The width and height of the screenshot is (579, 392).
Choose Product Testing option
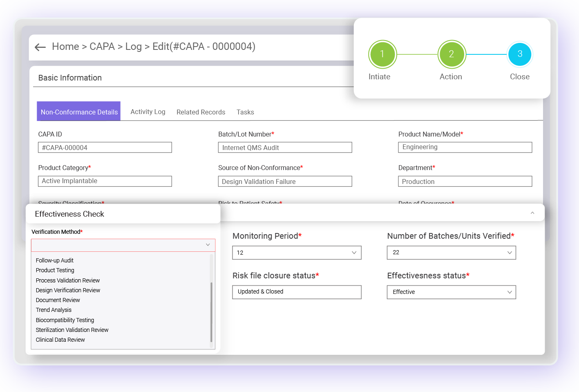pyautogui.click(x=55, y=270)
